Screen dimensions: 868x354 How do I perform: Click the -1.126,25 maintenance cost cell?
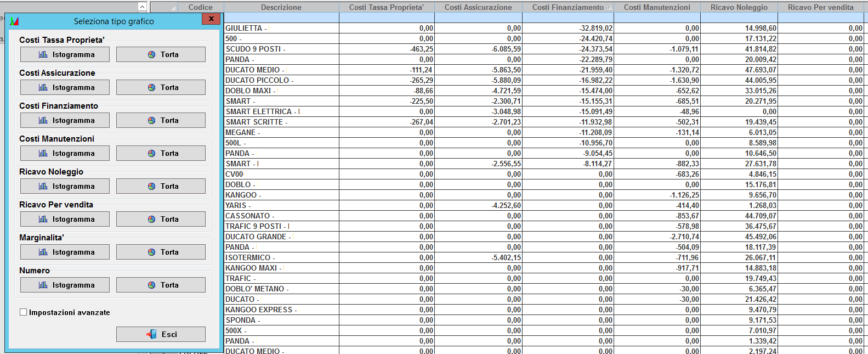click(x=657, y=195)
